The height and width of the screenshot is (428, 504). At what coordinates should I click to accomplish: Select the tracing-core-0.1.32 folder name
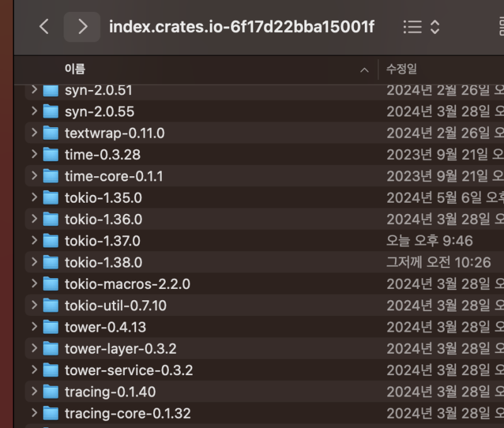coord(127,414)
